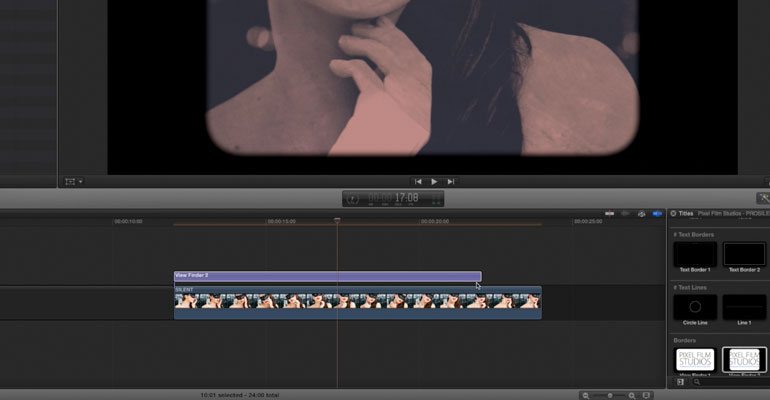The width and height of the screenshot is (770, 400).
Task: Select the highlighted View Finder 2 border thumbnail
Action: [x=744, y=360]
